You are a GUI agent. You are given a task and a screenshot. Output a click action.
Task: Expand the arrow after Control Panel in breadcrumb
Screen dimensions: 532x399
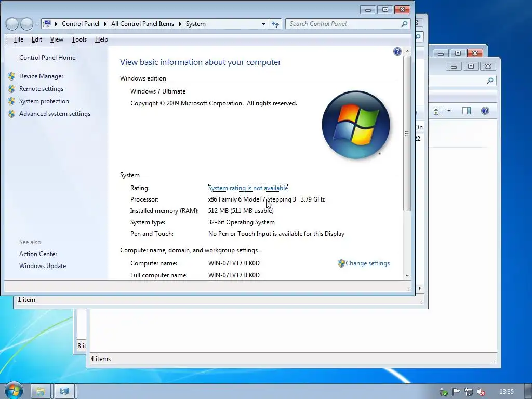[x=105, y=24]
